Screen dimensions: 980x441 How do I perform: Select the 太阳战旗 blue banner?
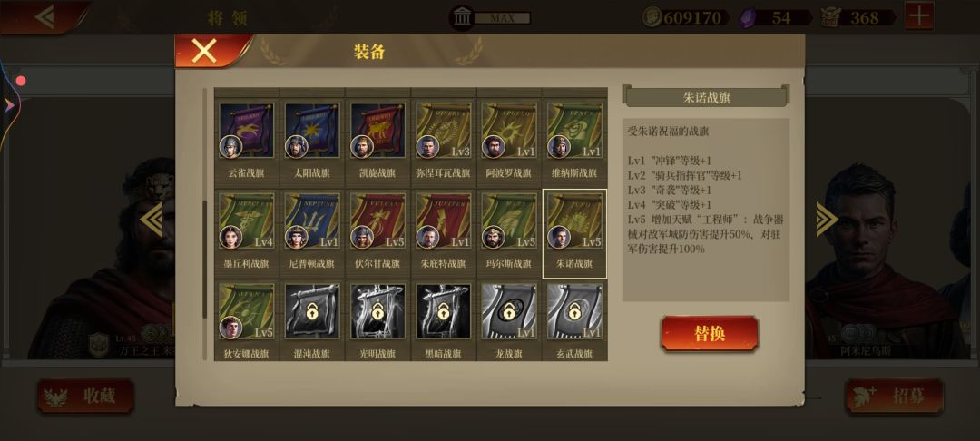[x=312, y=131]
